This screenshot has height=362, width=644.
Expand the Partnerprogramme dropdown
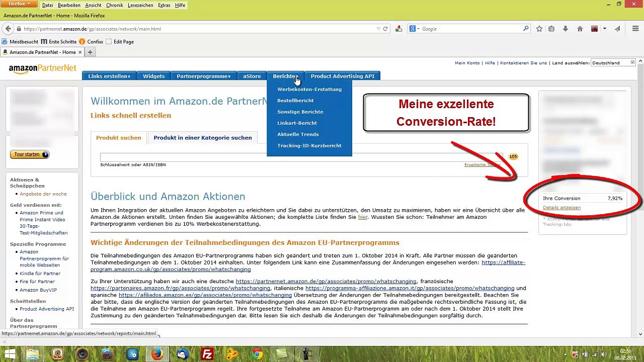click(x=204, y=76)
